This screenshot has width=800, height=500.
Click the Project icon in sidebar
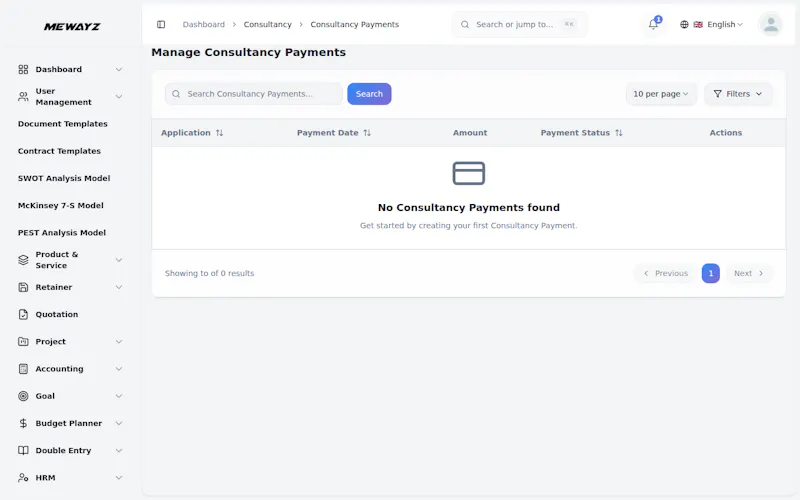coord(23,341)
